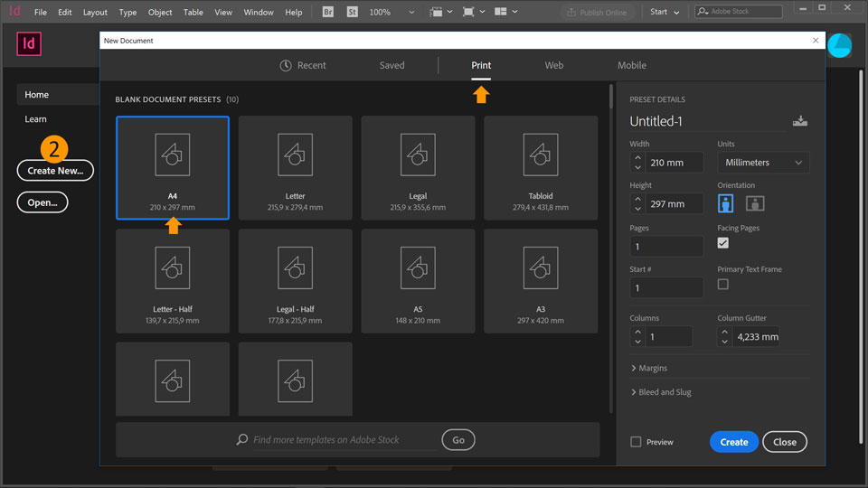Screen dimensions: 868x488
Task: Enable the Preview checkbox
Action: (636, 442)
